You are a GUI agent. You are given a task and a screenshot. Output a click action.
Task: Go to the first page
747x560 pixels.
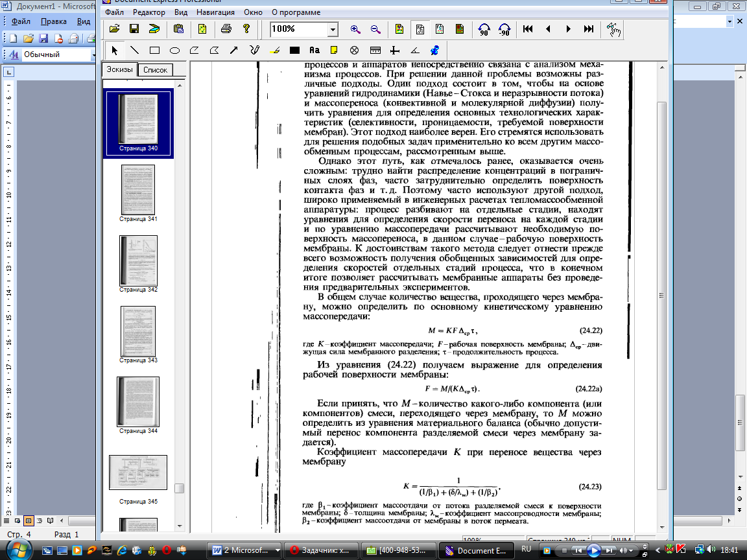(528, 29)
